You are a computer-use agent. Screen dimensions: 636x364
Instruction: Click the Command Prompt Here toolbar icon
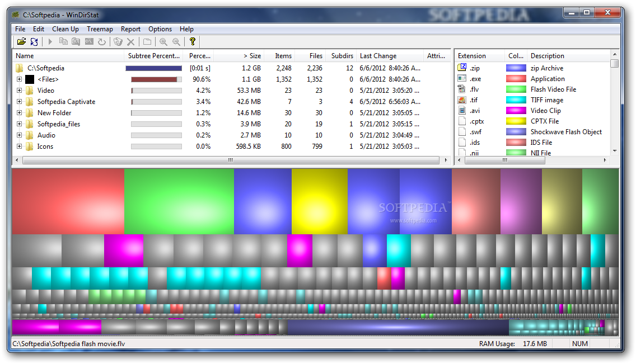(x=89, y=41)
